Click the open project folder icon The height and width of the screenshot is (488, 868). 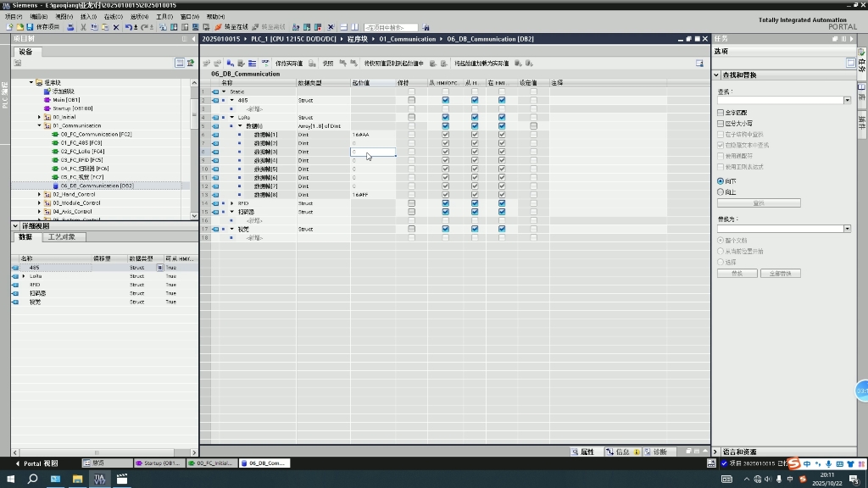pyautogui.click(x=20, y=27)
